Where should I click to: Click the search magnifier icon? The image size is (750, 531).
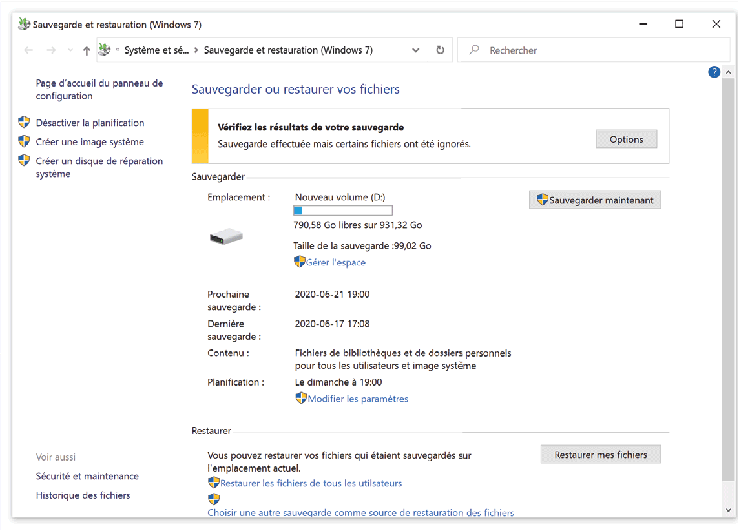point(474,50)
